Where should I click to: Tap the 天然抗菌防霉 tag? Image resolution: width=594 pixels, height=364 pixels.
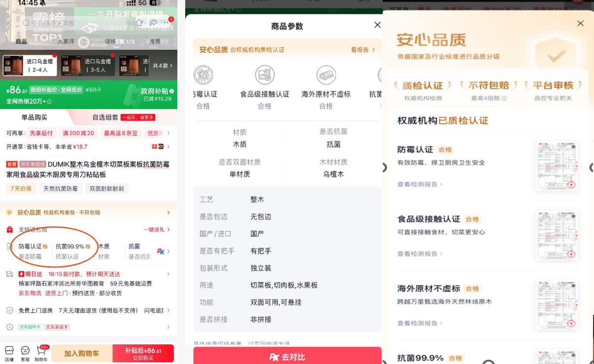click(60, 189)
